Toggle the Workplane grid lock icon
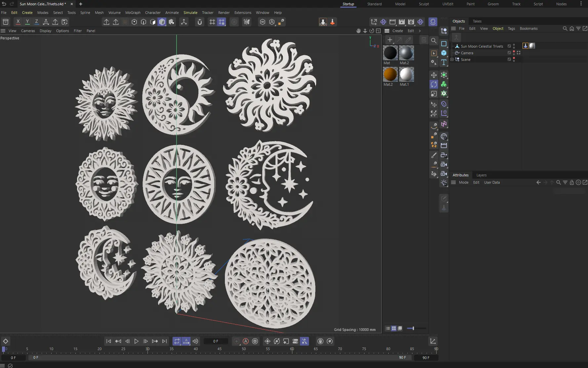The image size is (588, 368). click(222, 22)
